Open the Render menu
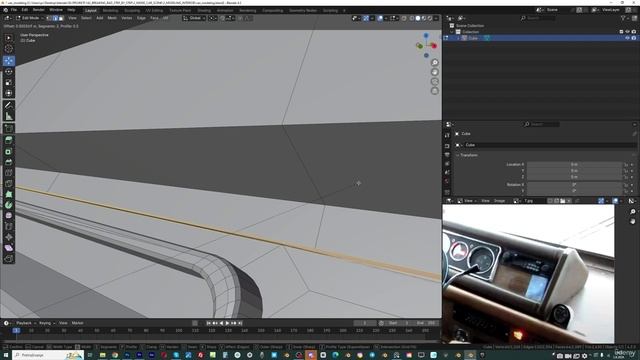Image resolution: width=640 pixels, height=360 pixels. point(39,10)
